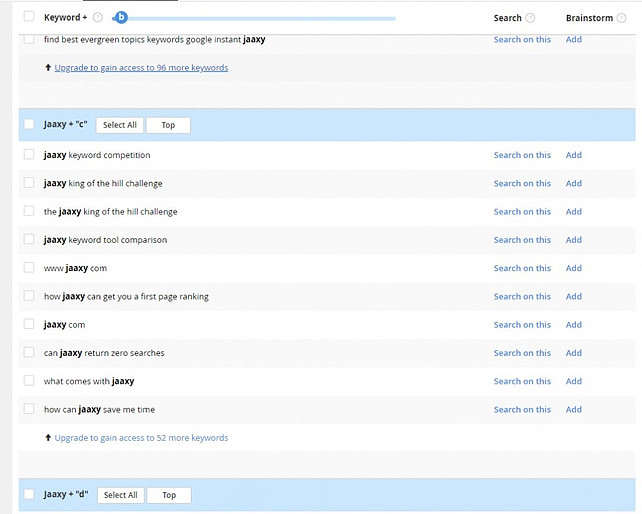Select checkbox for jaaxy keyword competition

click(x=29, y=154)
